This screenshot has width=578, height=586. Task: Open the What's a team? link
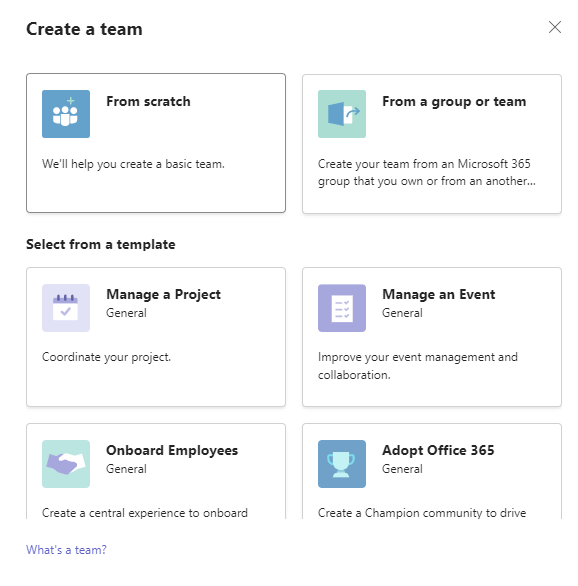click(66, 550)
